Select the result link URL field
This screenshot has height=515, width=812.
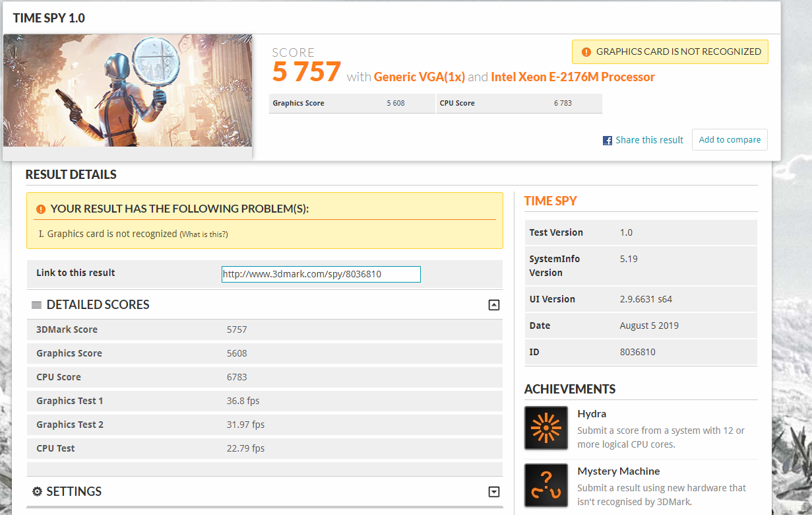[321, 274]
